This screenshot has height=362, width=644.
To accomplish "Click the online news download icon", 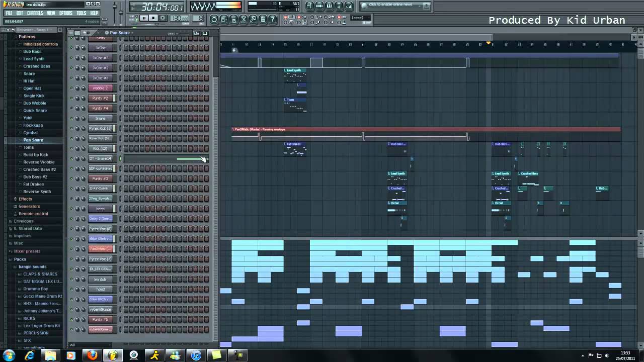I will click(426, 6).
